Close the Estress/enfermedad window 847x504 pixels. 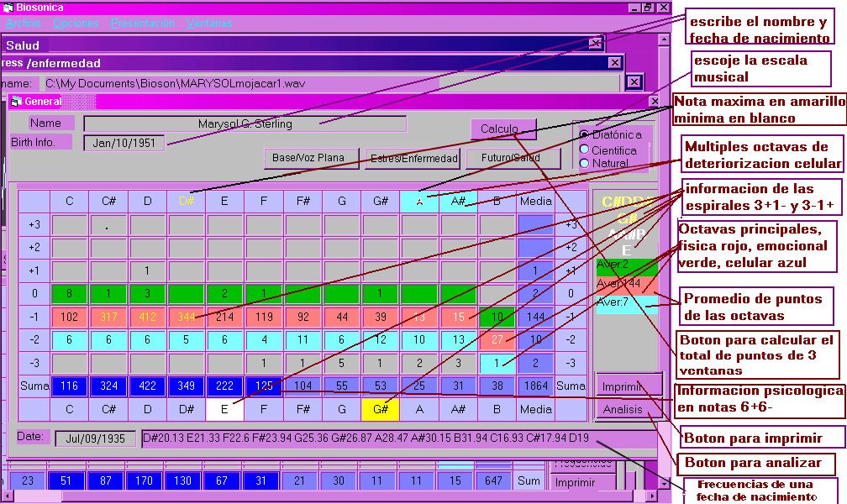tap(616, 63)
